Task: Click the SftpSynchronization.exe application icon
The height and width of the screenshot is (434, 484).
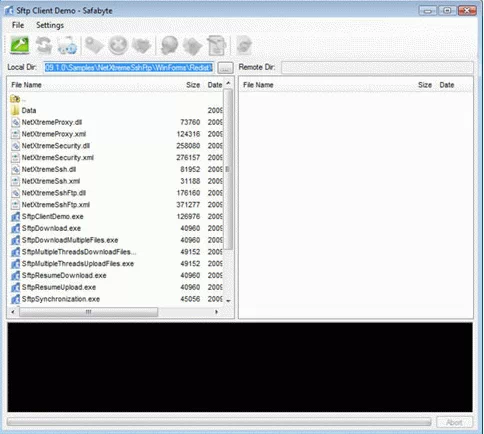Action: 15,299
